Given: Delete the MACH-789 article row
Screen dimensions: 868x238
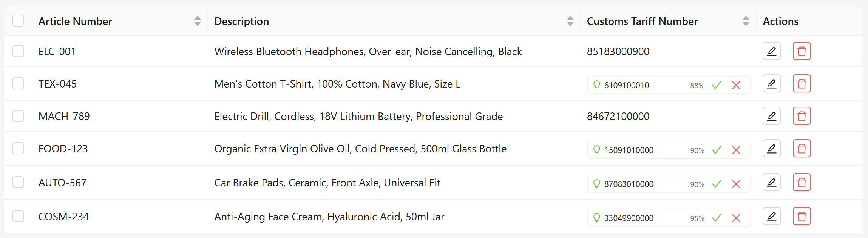Looking at the screenshot, I should click(802, 116).
